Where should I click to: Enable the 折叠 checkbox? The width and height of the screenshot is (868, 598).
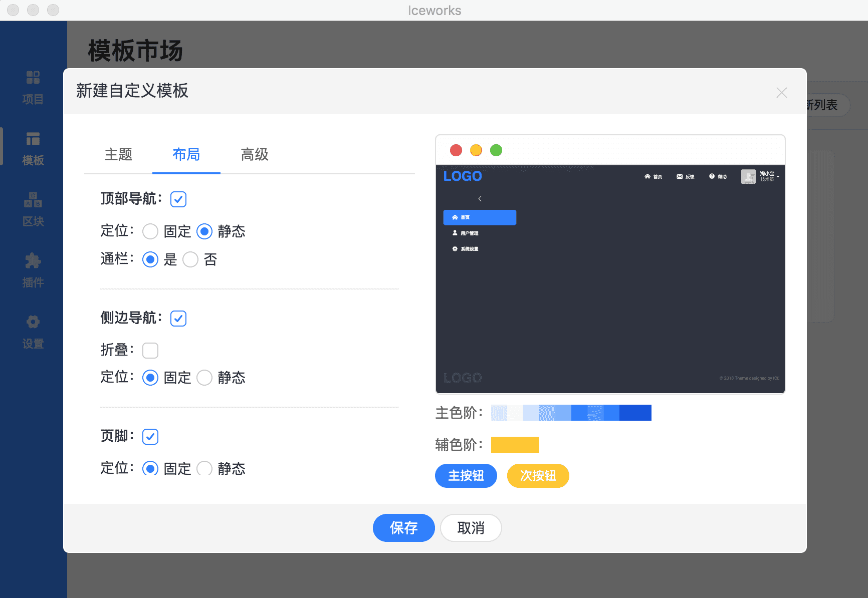tap(150, 351)
